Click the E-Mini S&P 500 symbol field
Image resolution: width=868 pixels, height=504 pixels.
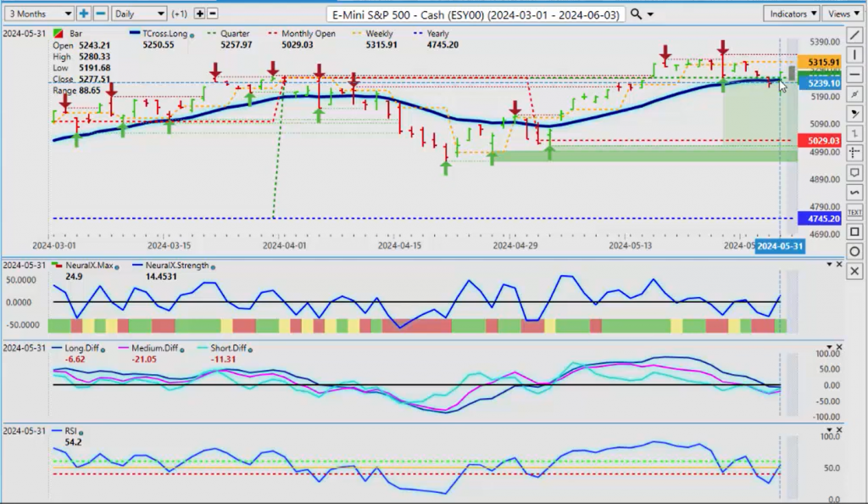pyautogui.click(x=476, y=14)
